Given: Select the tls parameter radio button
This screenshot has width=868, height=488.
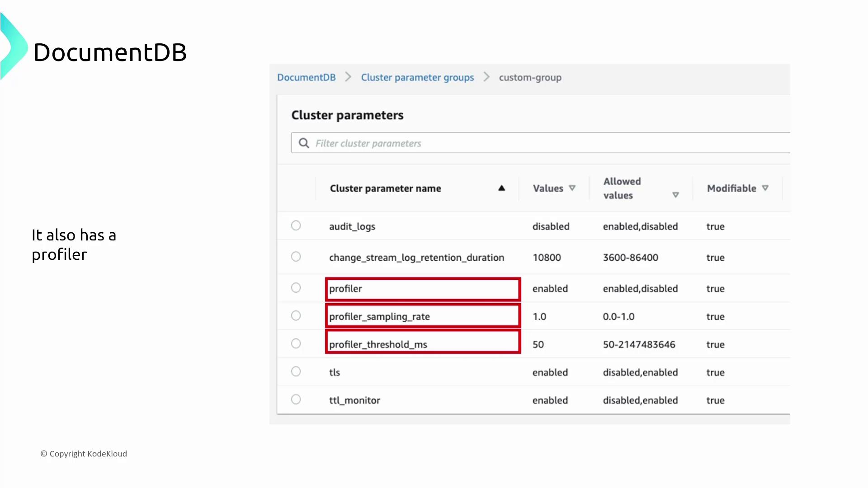Looking at the screenshot, I should click(296, 371).
